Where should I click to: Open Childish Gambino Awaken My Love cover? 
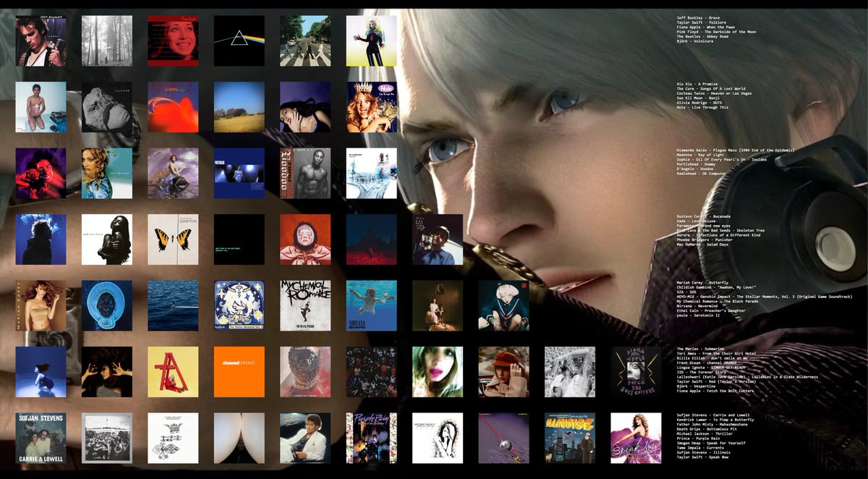[107, 306]
